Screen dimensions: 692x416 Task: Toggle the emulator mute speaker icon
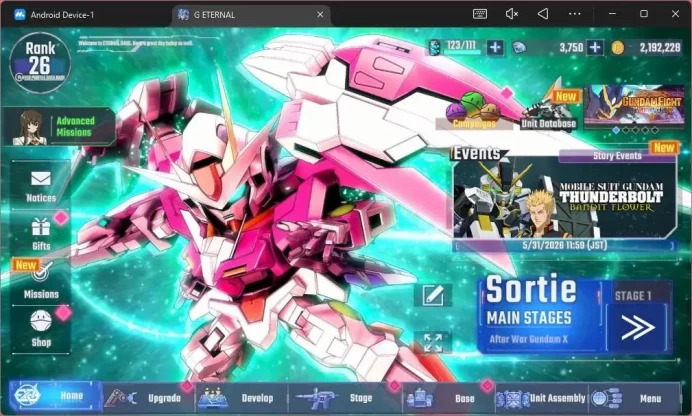point(511,14)
